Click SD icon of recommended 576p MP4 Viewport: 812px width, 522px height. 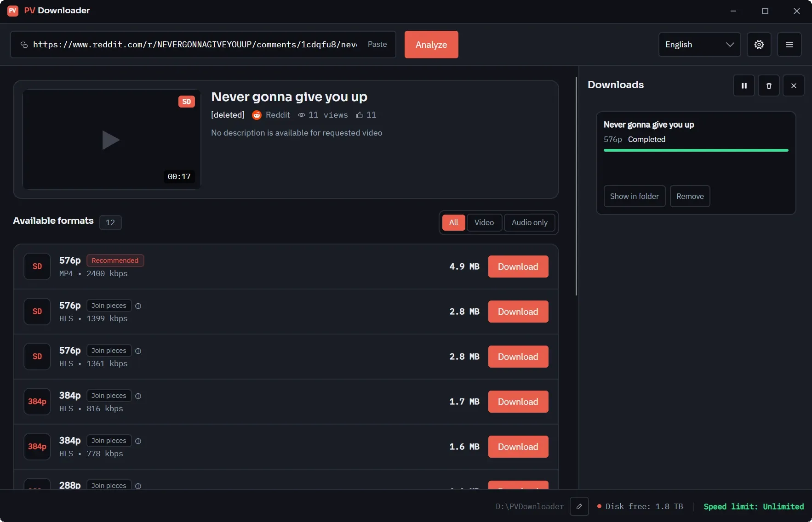click(x=37, y=267)
